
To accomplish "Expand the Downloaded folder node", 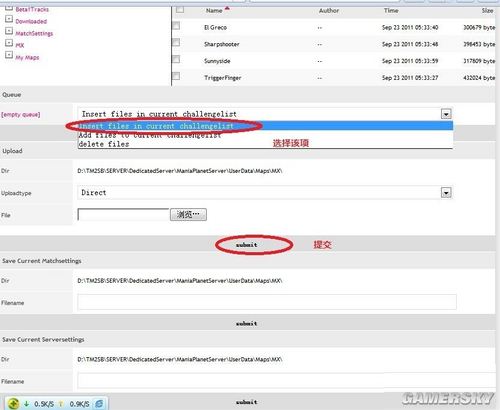I will tap(9, 19).
